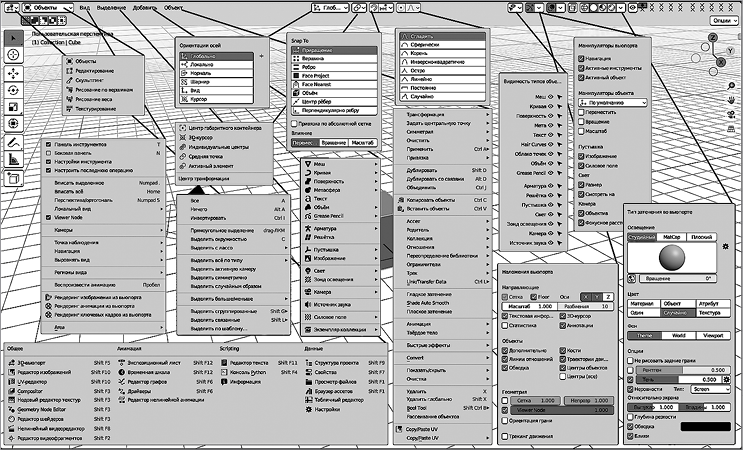Toggle the Боковая панель checkbox
Viewport: 743px width, 450px height.
(49, 153)
